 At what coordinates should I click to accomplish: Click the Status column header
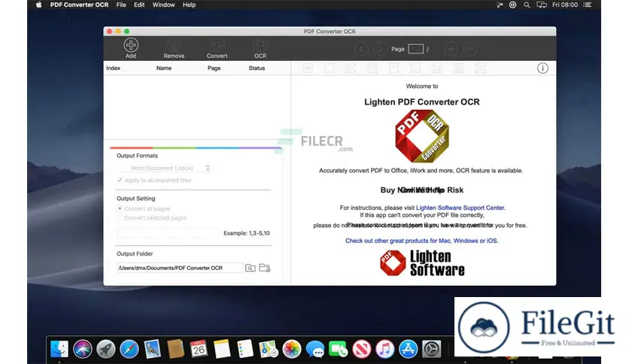click(x=257, y=68)
